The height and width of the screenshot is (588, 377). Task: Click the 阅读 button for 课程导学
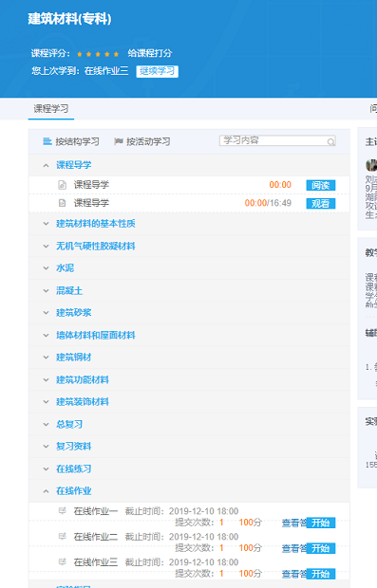[x=321, y=185]
